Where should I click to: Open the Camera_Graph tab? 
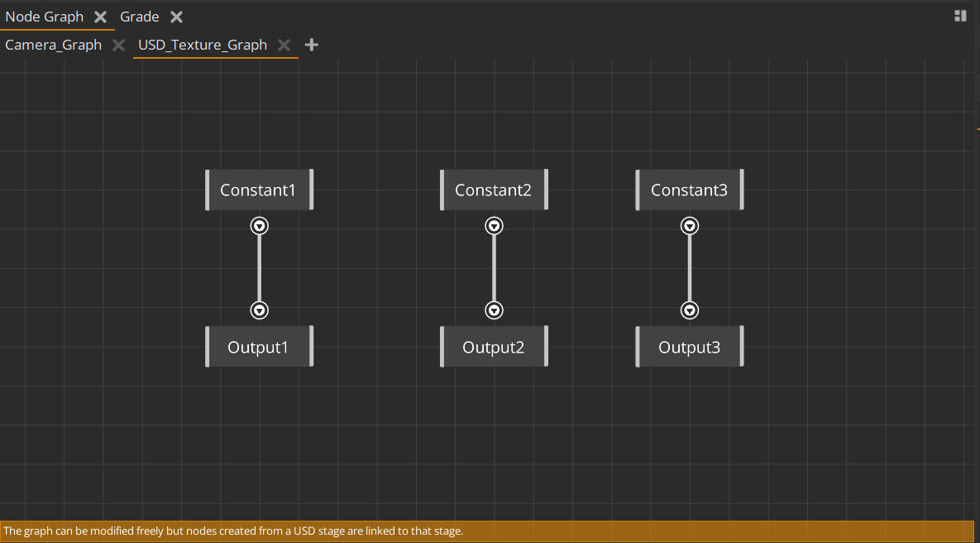(53, 45)
